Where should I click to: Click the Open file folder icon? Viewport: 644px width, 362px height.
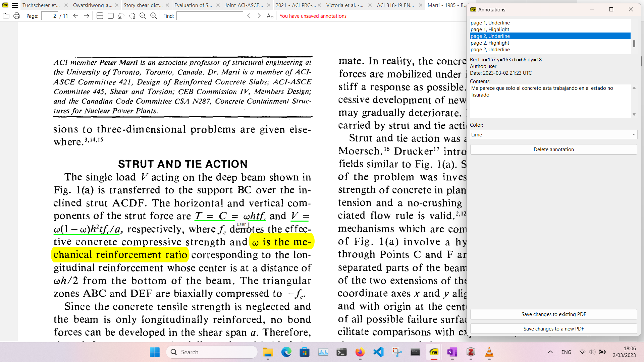(6, 16)
